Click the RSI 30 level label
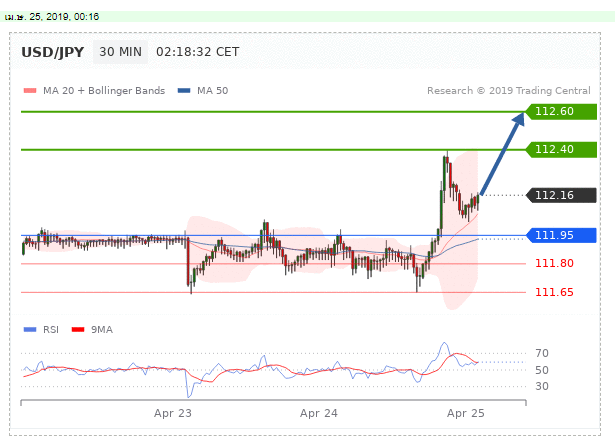 point(542,386)
